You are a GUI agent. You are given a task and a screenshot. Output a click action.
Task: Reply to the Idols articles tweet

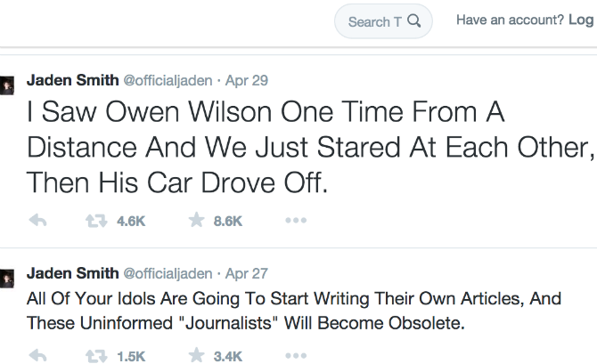click(x=37, y=356)
